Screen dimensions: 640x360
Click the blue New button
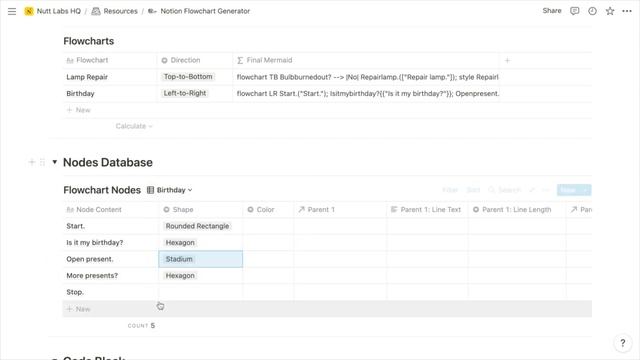point(569,190)
